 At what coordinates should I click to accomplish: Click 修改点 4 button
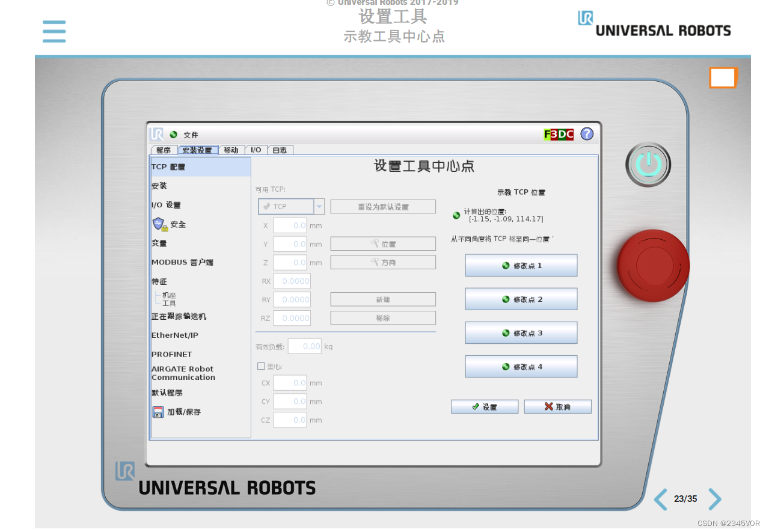pyautogui.click(x=521, y=366)
